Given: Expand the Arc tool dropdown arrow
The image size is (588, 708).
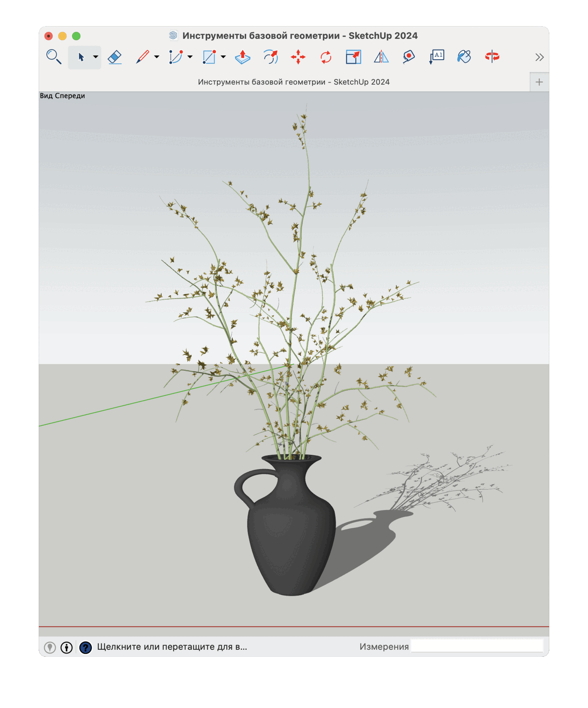Looking at the screenshot, I should click(x=190, y=57).
